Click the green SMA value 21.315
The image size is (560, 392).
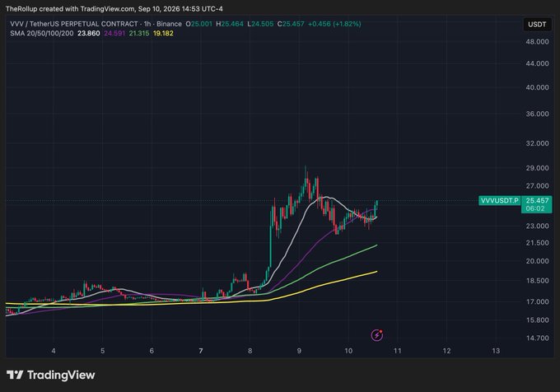139,33
